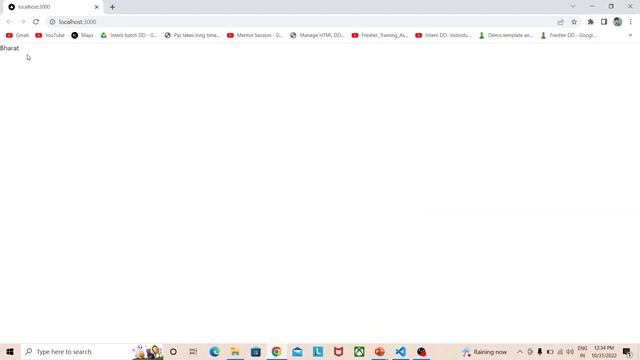
Task: Open network settings in system tray
Action: click(560, 351)
